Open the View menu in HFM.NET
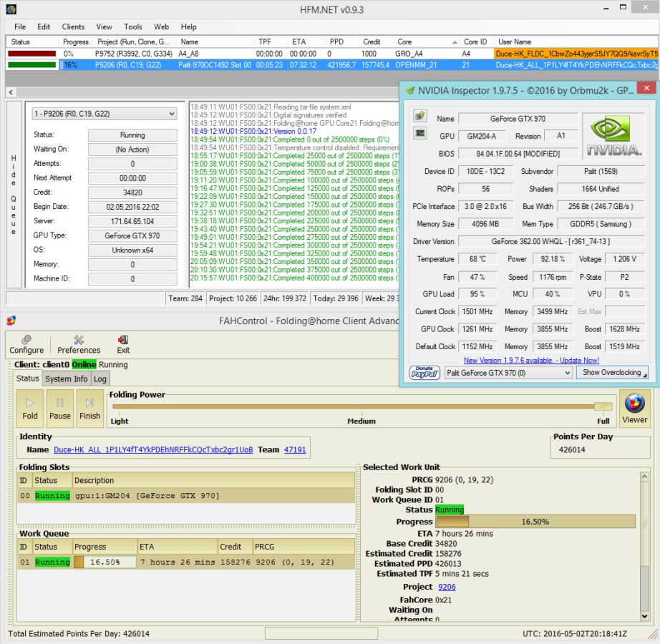 104,27
